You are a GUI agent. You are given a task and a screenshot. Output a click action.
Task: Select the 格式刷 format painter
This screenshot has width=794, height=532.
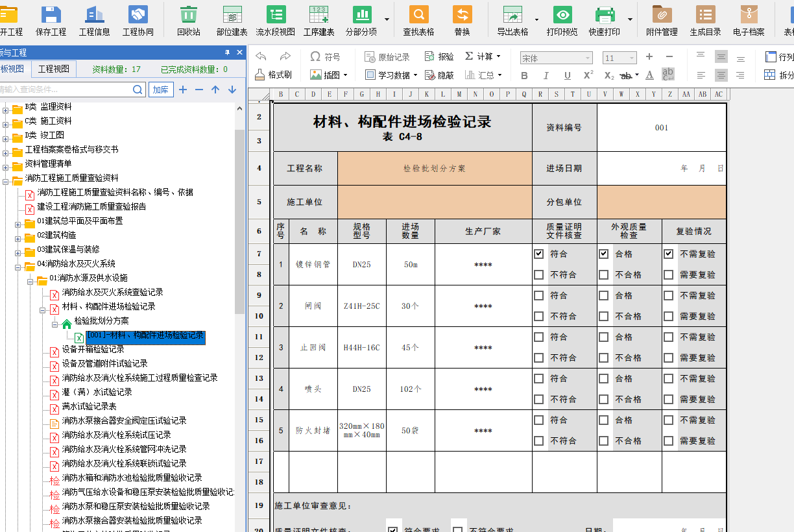click(x=273, y=75)
